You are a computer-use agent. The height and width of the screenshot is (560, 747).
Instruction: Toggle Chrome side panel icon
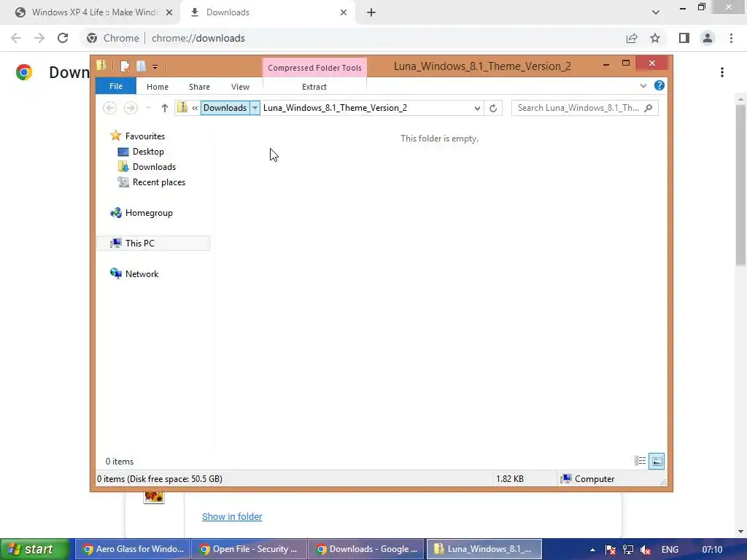(x=684, y=38)
